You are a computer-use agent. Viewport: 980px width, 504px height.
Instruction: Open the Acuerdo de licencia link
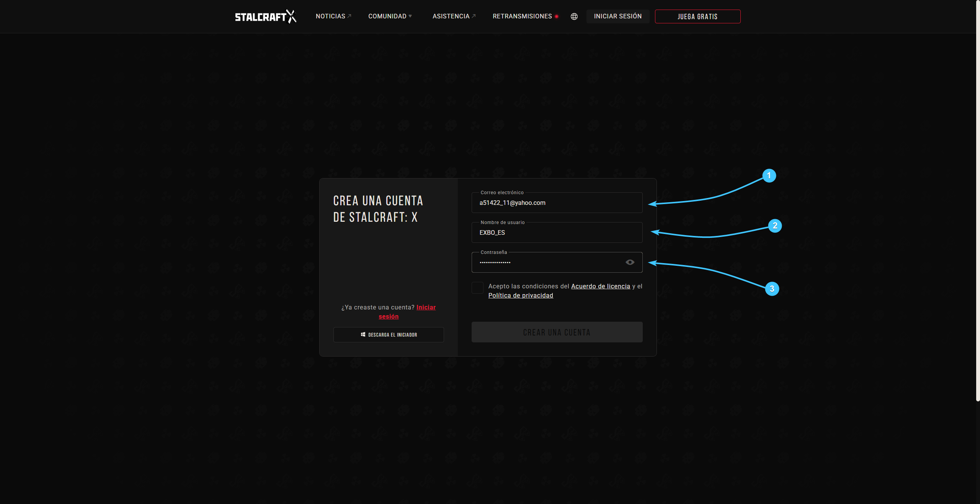click(x=601, y=286)
